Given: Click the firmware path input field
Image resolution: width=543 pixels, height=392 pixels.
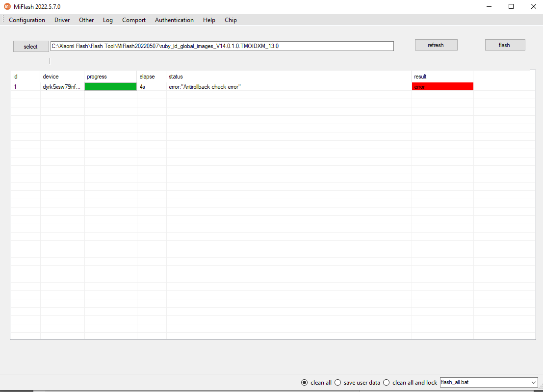Looking at the screenshot, I should coord(222,46).
